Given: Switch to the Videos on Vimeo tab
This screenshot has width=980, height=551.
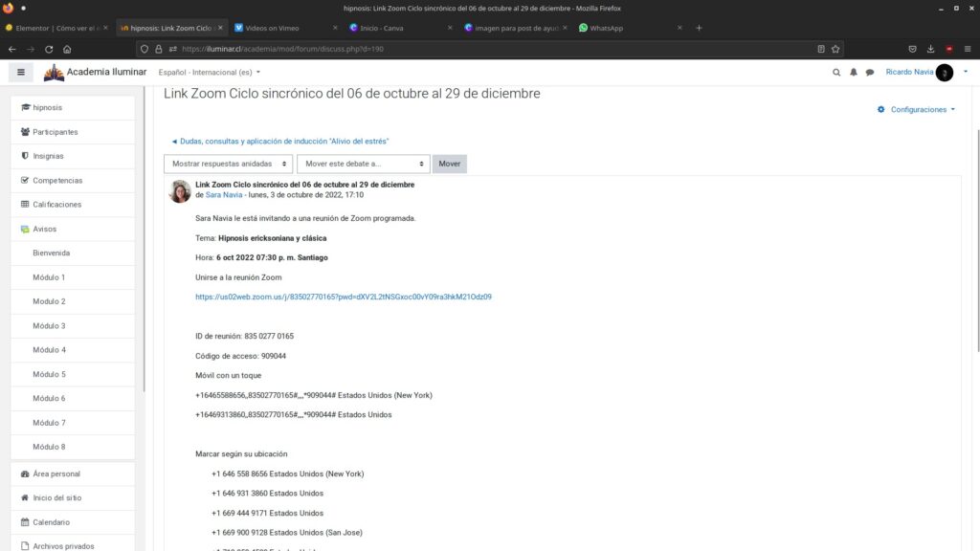Looking at the screenshot, I should 285,28.
